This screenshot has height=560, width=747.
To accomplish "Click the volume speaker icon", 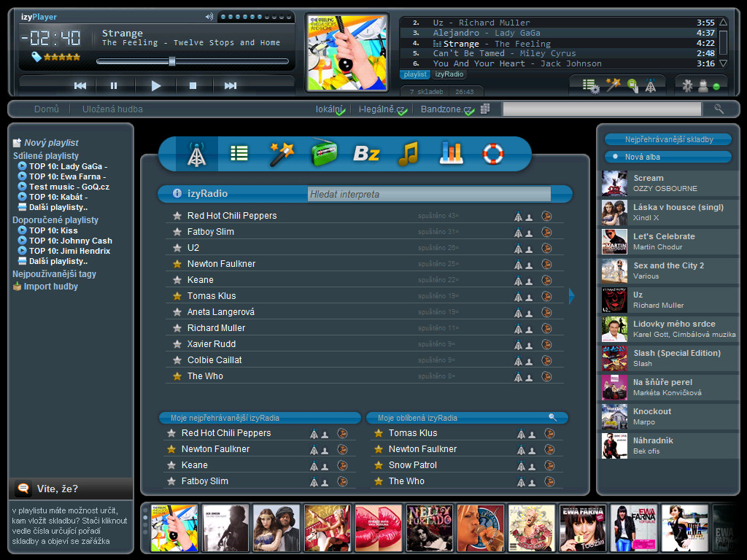I will tap(209, 17).
